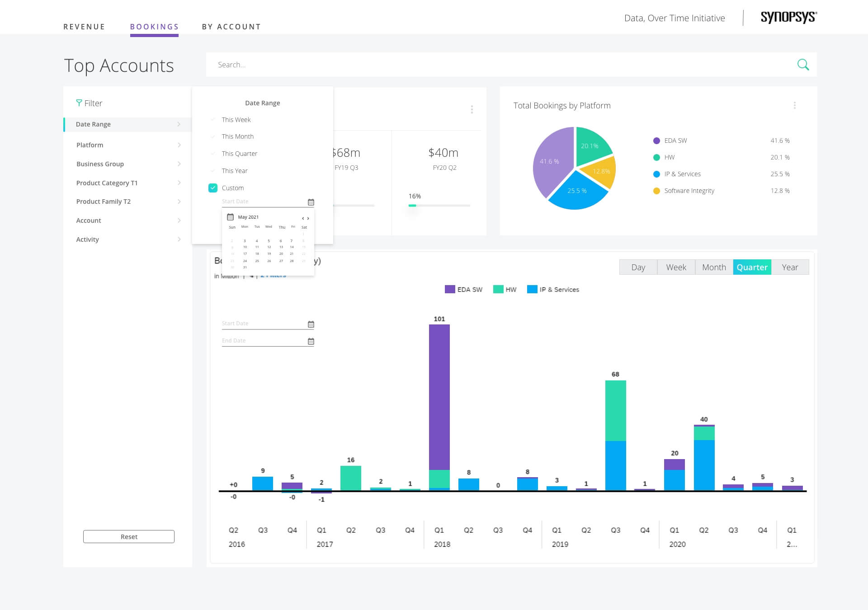The image size is (868, 610).
Task: Uncheck the Custom date range checkbox
Action: pyautogui.click(x=213, y=188)
